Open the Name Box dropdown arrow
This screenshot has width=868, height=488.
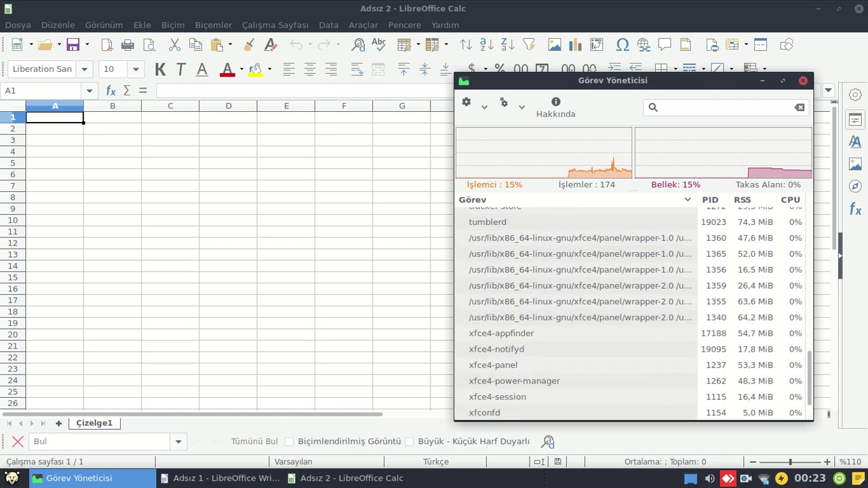pyautogui.click(x=89, y=90)
